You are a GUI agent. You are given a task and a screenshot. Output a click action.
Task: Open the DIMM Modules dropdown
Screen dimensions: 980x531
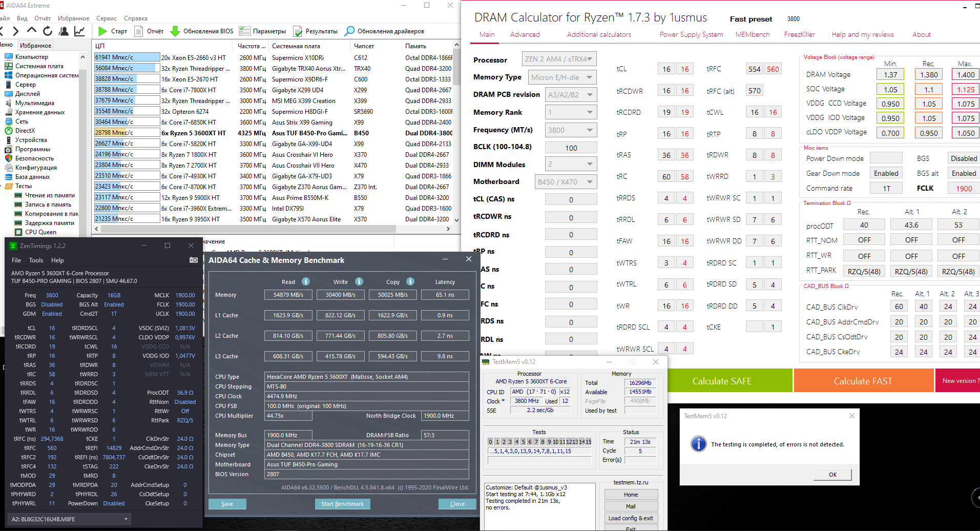coord(571,165)
